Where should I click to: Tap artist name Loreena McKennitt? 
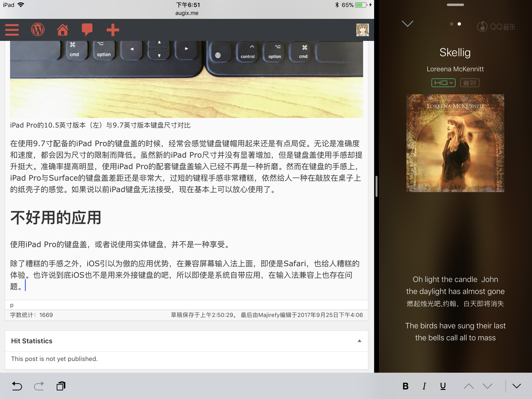point(455,69)
